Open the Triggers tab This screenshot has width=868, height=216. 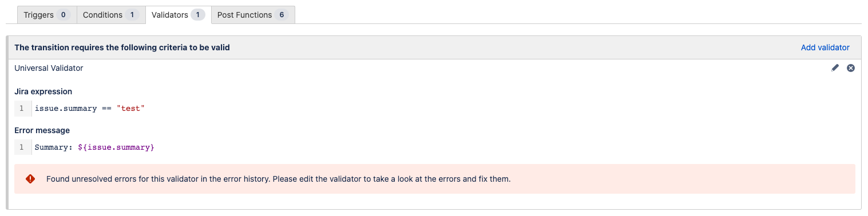tap(47, 15)
